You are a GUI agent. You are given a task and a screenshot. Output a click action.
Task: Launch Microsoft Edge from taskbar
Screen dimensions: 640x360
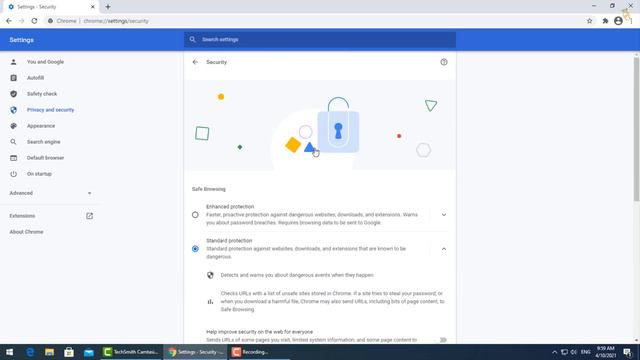click(x=30, y=352)
